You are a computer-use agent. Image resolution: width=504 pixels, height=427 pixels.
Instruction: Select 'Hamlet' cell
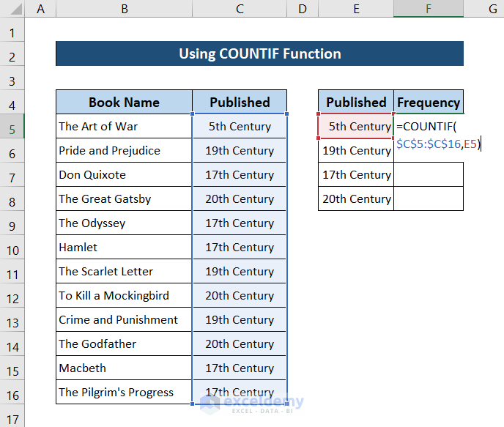pos(125,247)
